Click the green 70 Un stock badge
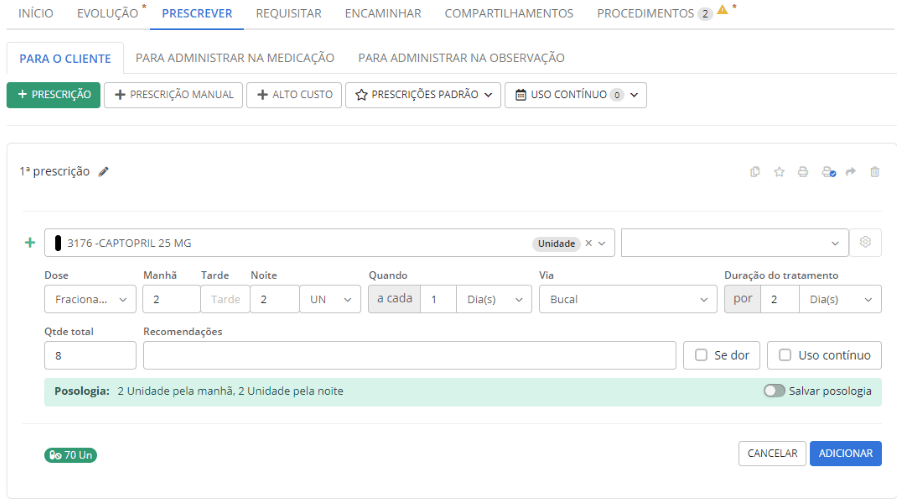This screenshot has width=897, height=503. coord(70,455)
